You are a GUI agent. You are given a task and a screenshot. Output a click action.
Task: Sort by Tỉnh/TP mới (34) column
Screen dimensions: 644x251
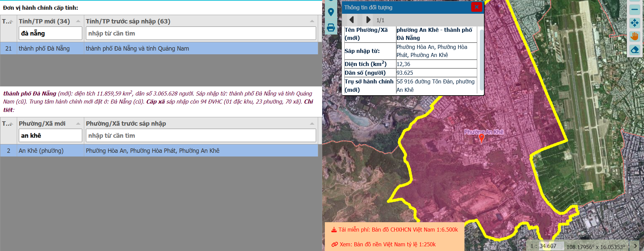pyautogui.click(x=78, y=21)
